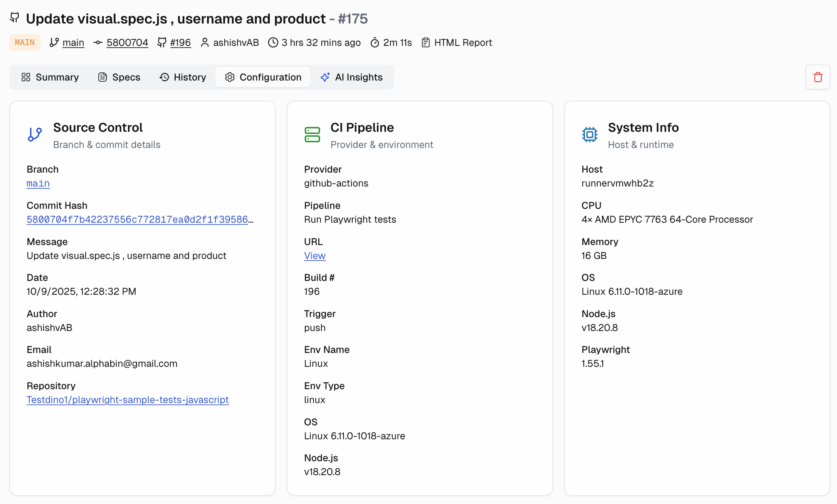Viewport: 837px width, 504px height.
Task: View the Testdino1/playwright-sample-tests-javascript repository
Action: (127, 400)
